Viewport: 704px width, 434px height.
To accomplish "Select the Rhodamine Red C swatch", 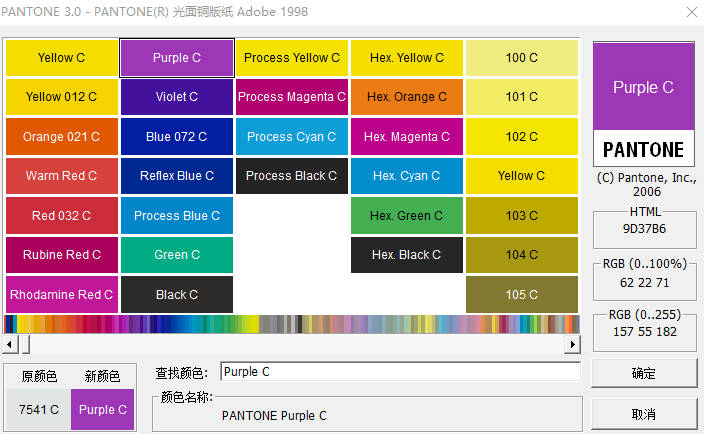I will click(62, 294).
